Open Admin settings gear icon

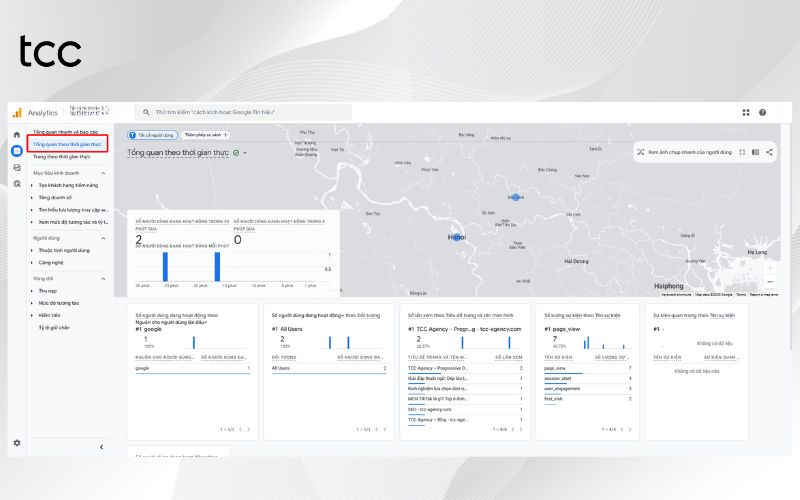(x=17, y=443)
